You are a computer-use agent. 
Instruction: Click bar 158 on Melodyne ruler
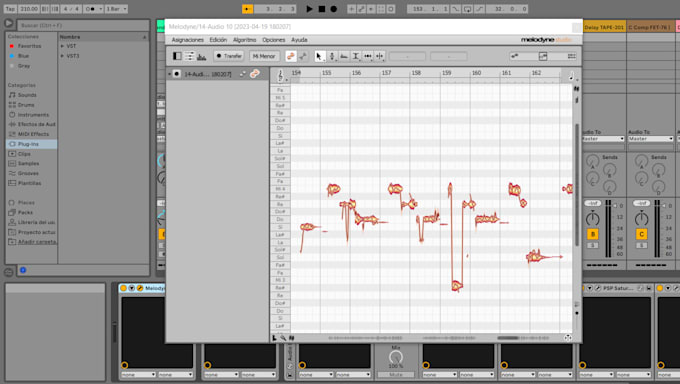[416, 73]
